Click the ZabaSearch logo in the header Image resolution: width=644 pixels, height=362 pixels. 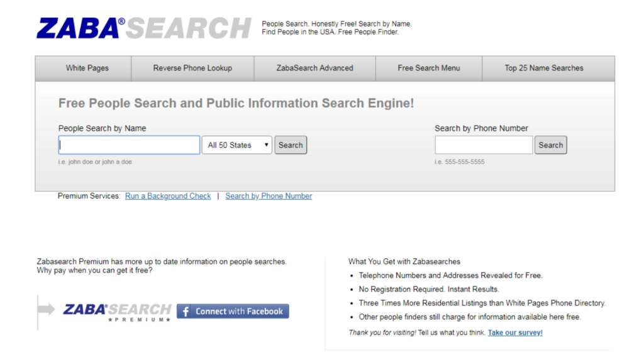[143, 28]
